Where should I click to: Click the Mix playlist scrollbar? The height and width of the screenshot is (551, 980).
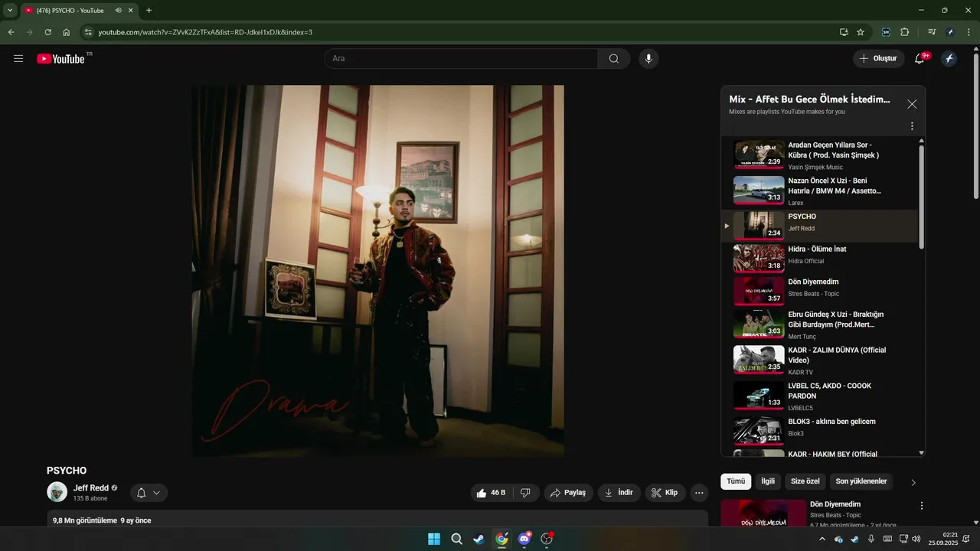point(921,197)
